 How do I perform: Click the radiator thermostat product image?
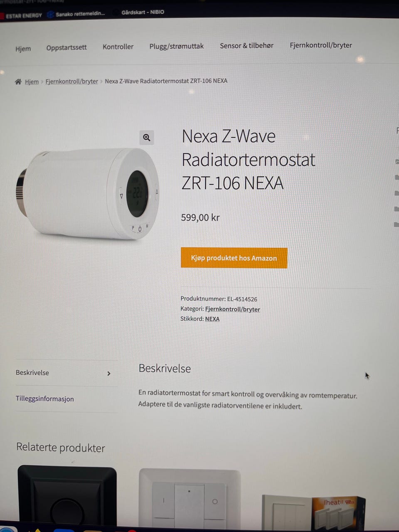point(87,193)
